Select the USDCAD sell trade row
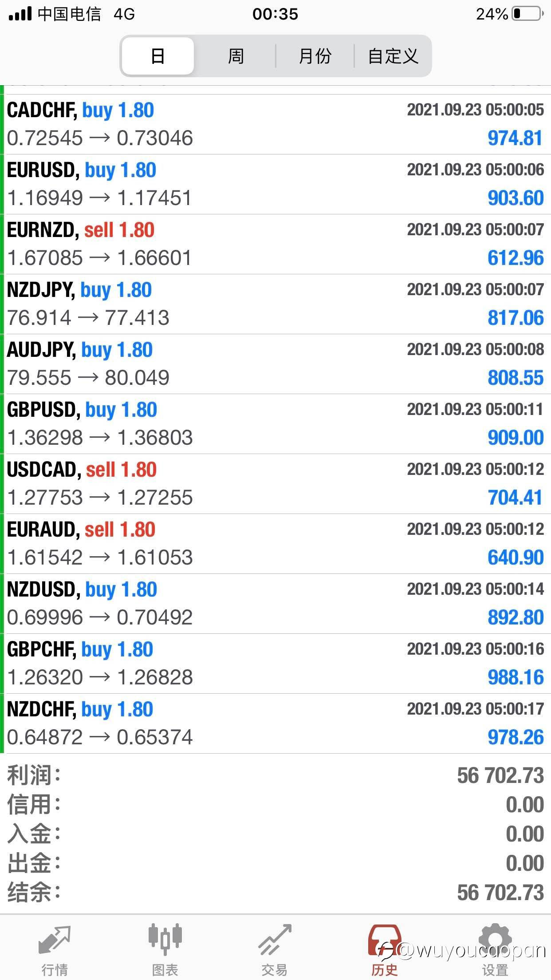This screenshot has width=551, height=980. pyautogui.click(x=275, y=484)
